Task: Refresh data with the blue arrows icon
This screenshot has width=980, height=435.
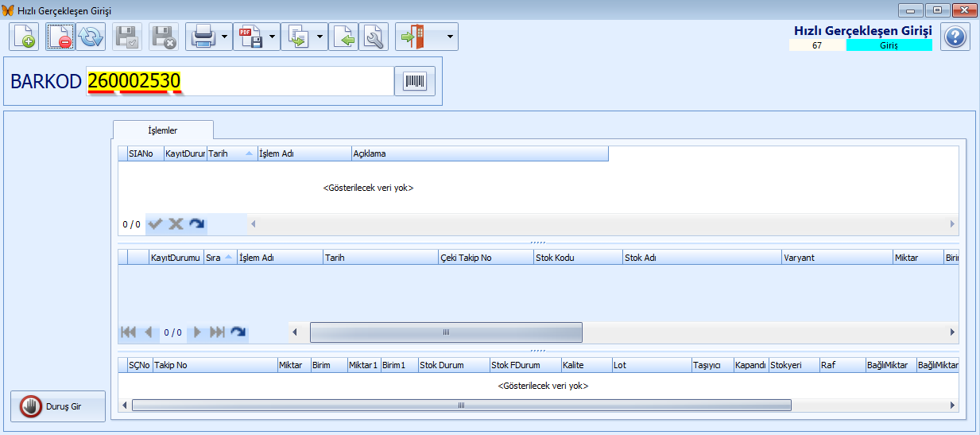Action: (91, 37)
